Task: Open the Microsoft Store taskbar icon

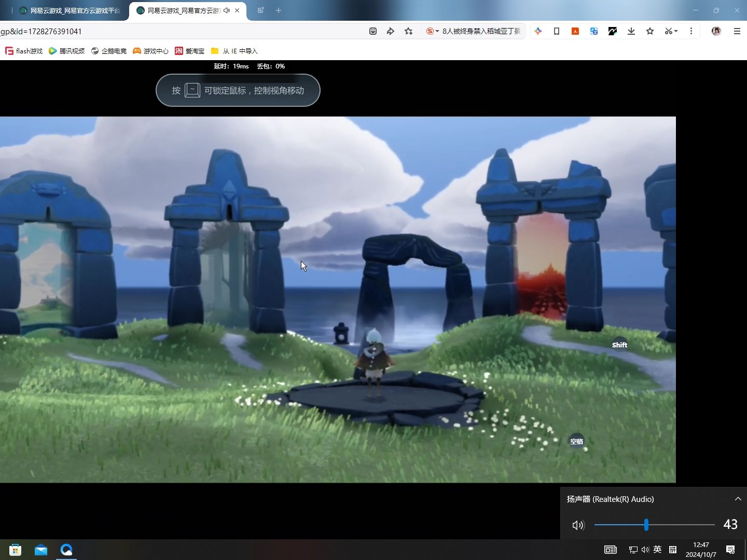Action: click(15, 550)
